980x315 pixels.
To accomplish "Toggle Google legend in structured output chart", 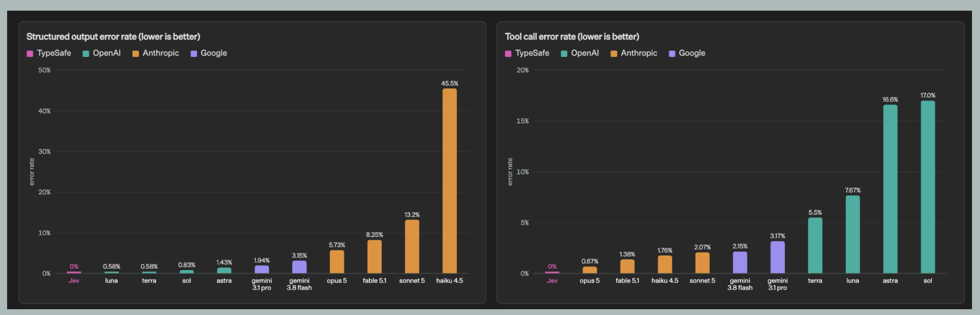I will click(209, 53).
